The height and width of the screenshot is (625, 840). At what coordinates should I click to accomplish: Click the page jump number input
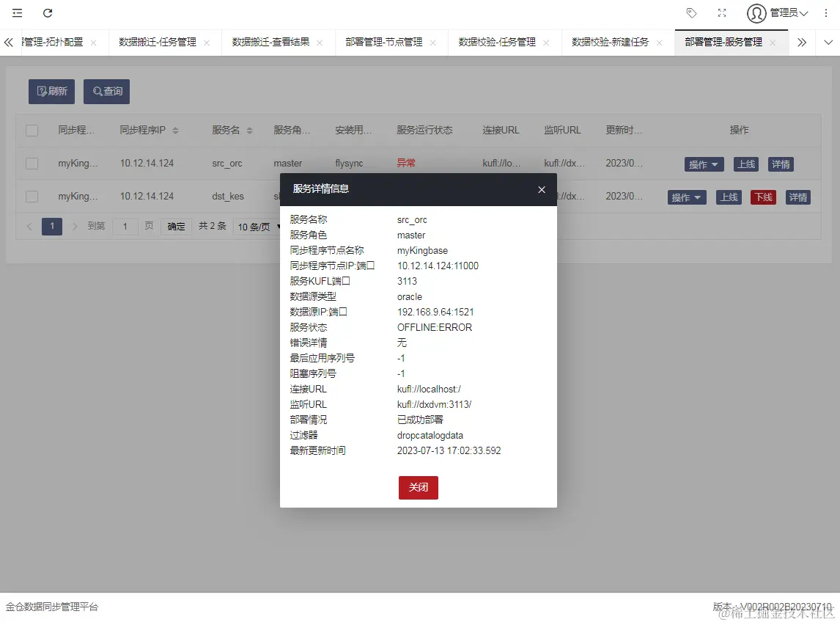[x=125, y=227]
